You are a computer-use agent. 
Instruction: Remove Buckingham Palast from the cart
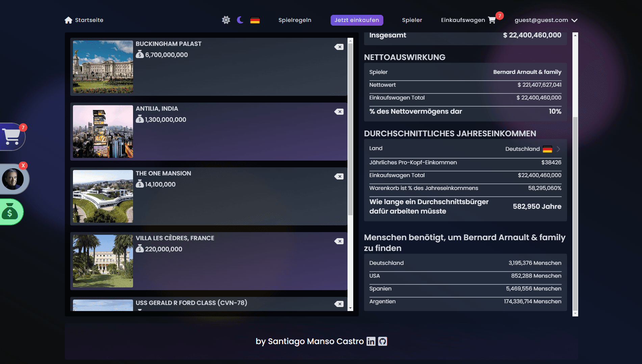pos(339,47)
